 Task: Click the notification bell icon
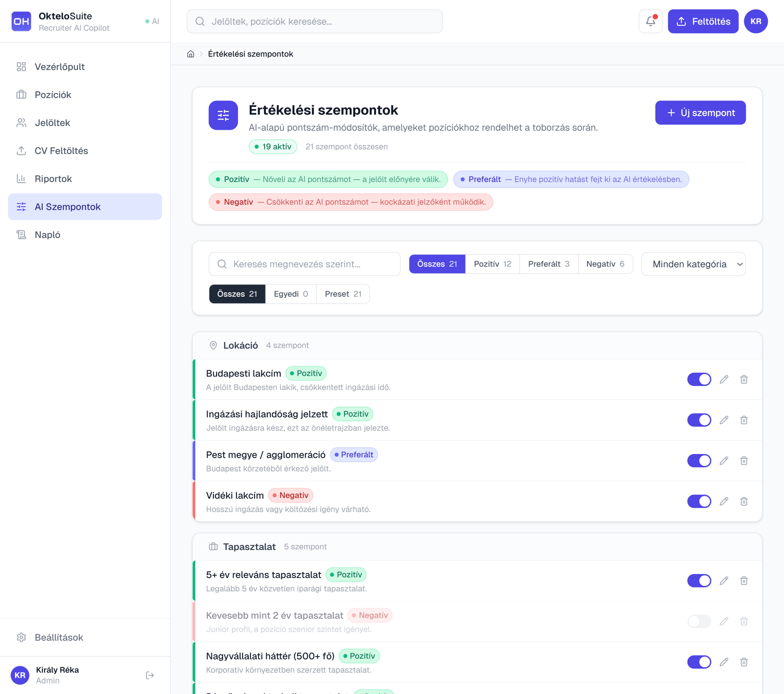pyautogui.click(x=650, y=21)
